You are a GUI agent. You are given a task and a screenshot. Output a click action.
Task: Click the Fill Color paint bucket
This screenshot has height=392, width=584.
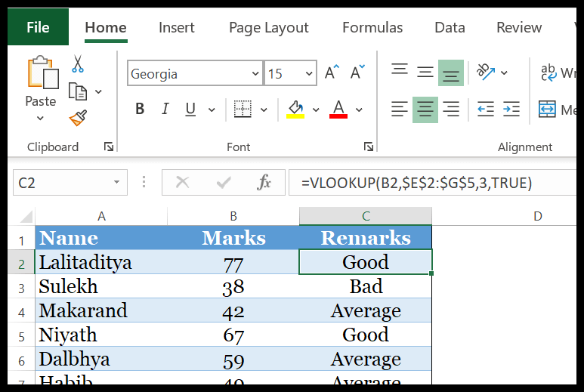click(x=295, y=110)
